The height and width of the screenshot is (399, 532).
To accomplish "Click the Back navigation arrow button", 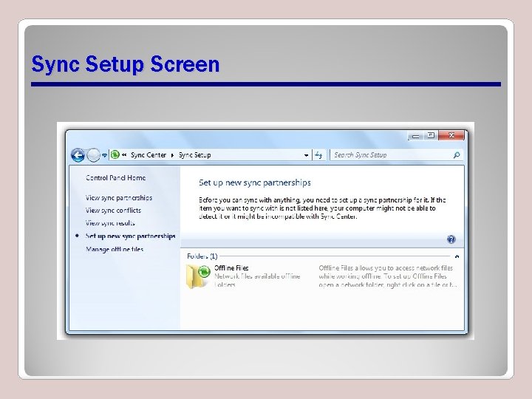I will click(x=78, y=155).
